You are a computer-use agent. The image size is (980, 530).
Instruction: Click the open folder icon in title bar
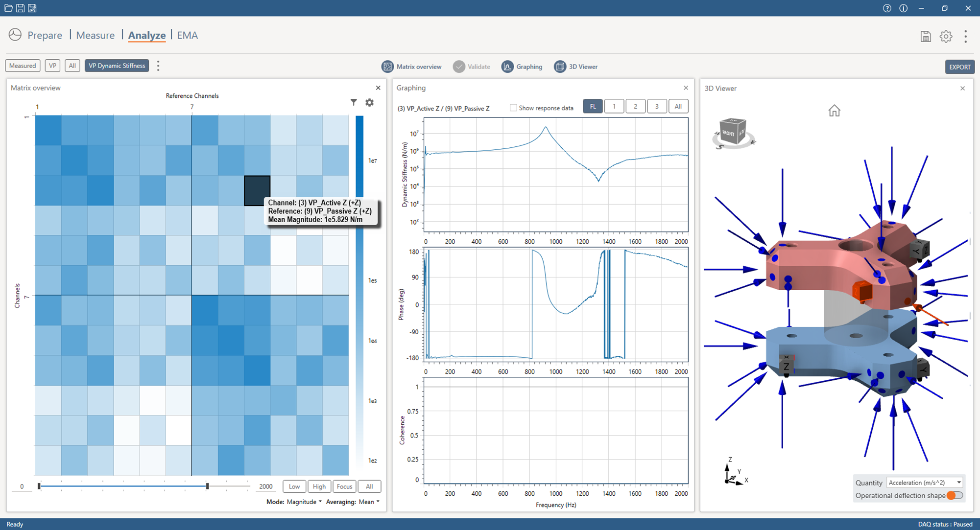pos(8,8)
